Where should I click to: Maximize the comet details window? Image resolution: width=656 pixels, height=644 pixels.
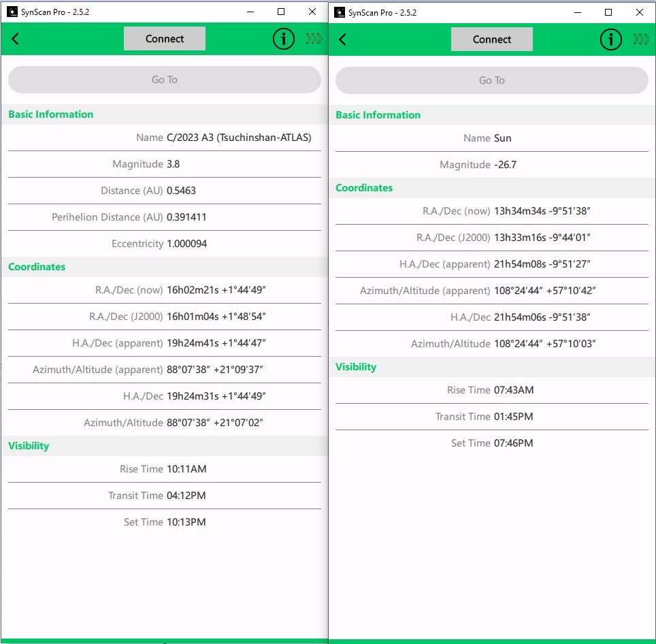[281, 12]
